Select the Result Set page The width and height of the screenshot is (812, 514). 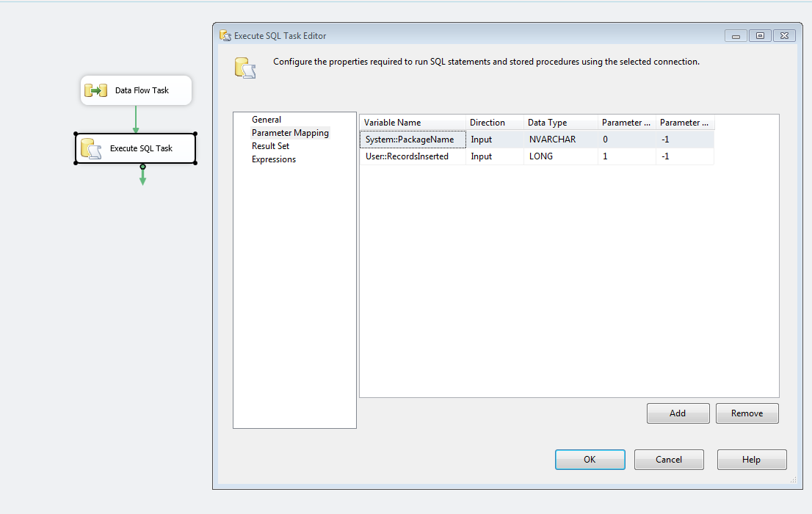270,145
